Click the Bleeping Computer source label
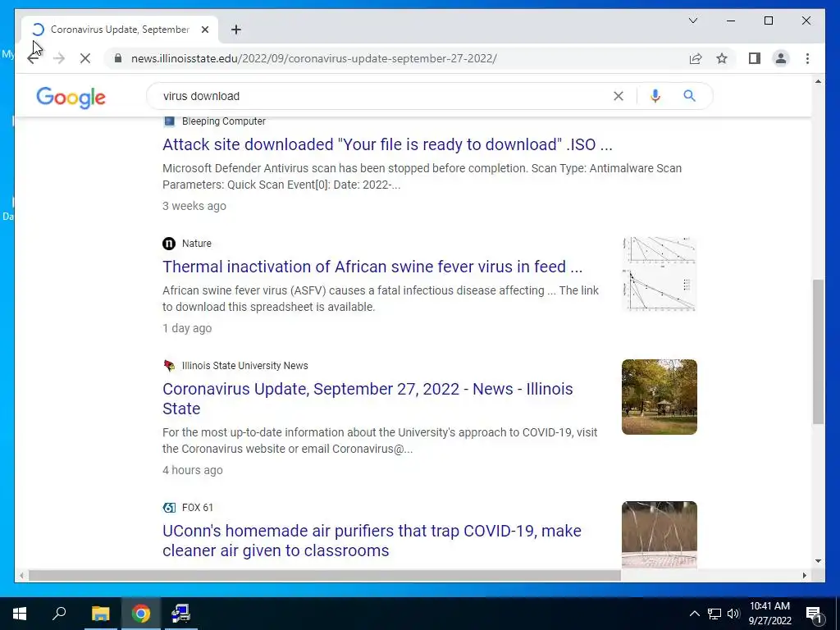The image size is (840, 630). [223, 121]
